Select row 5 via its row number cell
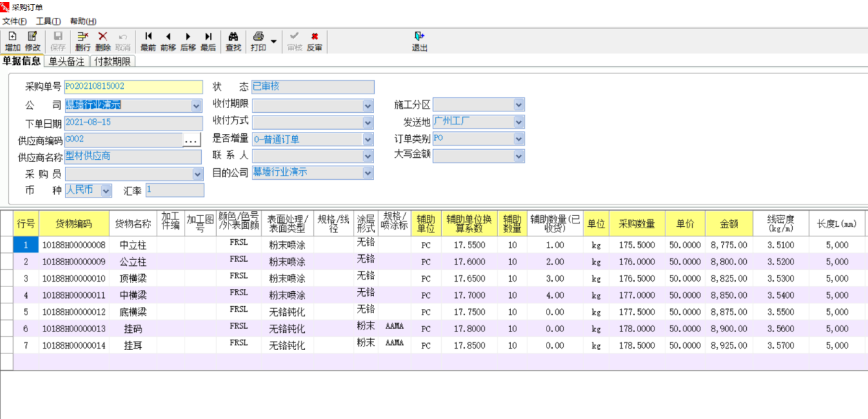 (x=26, y=312)
